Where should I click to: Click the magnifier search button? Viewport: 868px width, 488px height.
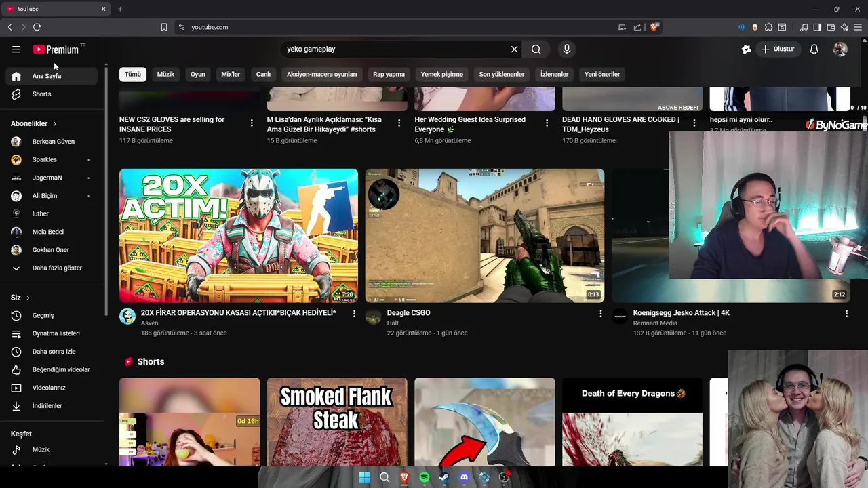tap(536, 49)
